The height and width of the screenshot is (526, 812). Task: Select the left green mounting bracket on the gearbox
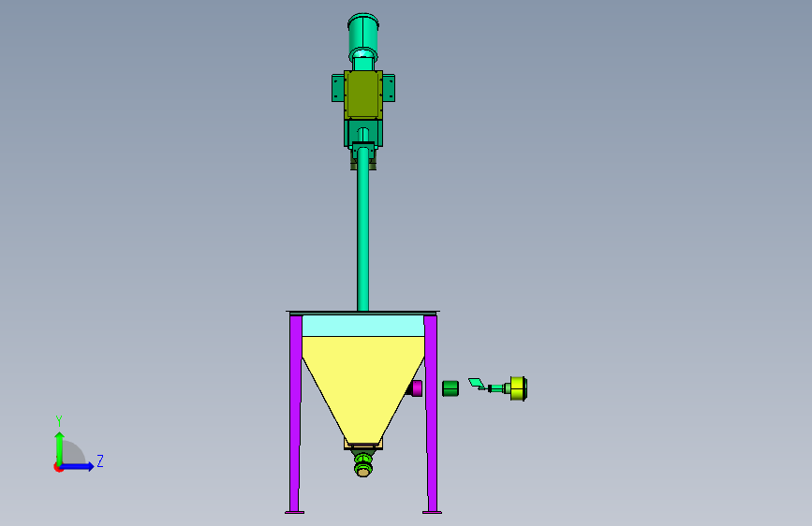tap(338, 88)
